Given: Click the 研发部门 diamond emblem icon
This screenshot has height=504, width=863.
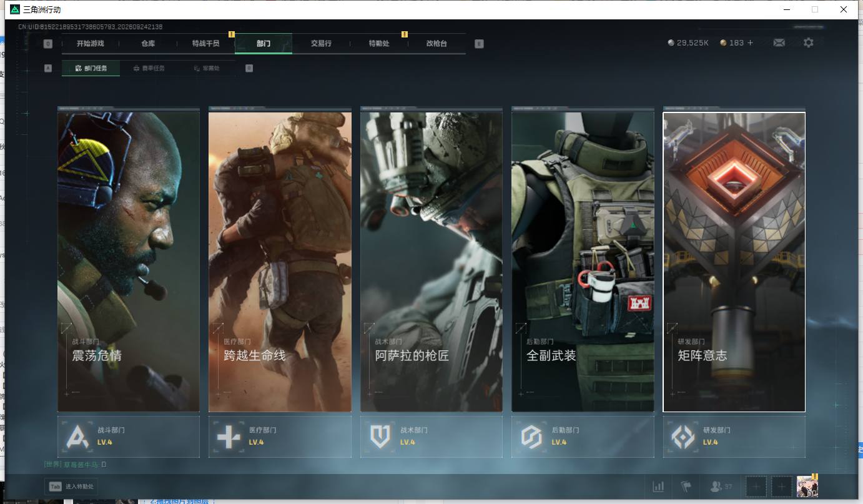Looking at the screenshot, I should coord(683,437).
